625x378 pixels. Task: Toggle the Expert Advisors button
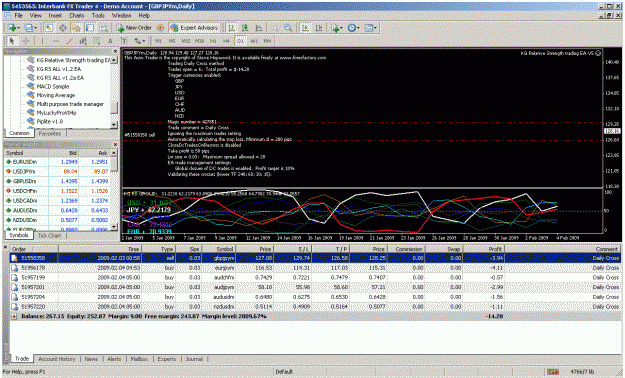(x=195, y=28)
